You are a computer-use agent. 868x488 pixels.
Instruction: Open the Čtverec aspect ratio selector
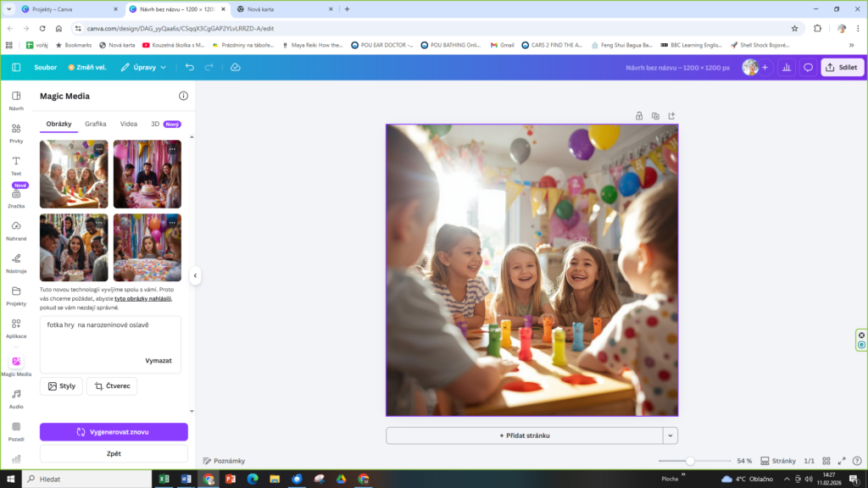tap(112, 386)
